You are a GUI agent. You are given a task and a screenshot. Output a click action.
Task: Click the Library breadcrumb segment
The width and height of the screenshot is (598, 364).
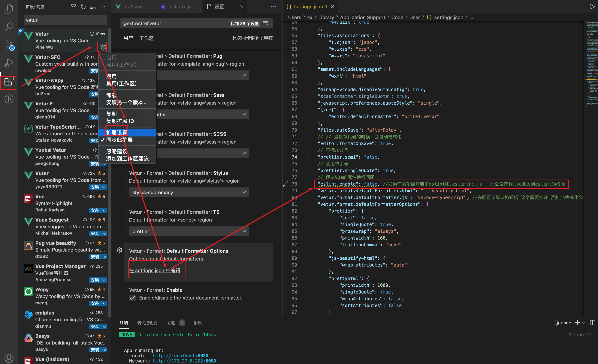click(326, 17)
